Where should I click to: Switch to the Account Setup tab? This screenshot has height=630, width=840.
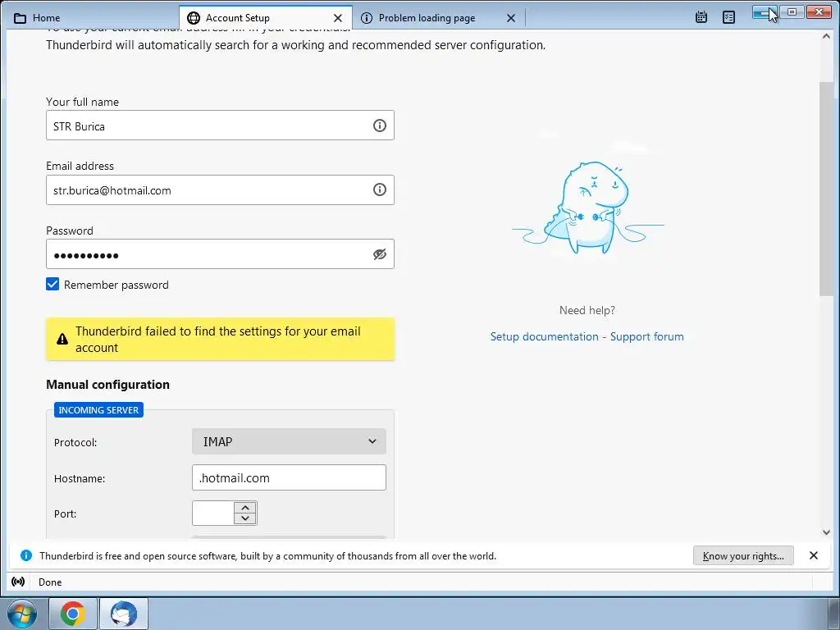(x=265, y=18)
